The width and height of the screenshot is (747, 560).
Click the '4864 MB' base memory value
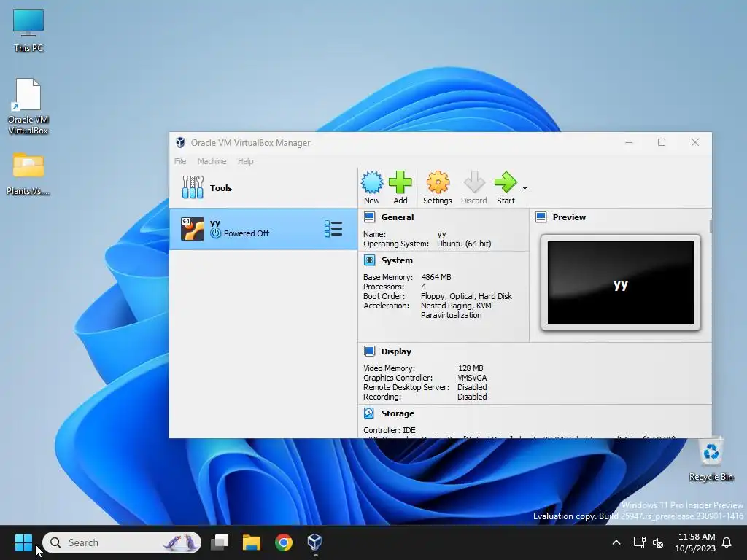[x=436, y=277]
